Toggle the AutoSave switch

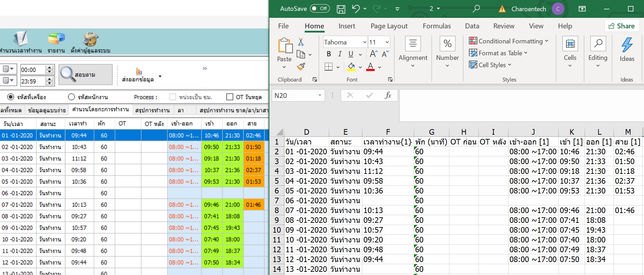pos(320,9)
